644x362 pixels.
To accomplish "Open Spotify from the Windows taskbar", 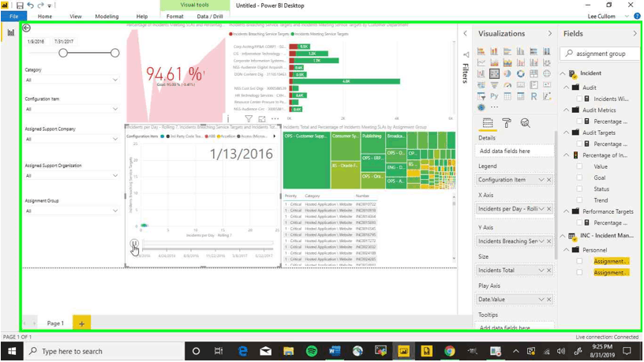I will point(312,351).
